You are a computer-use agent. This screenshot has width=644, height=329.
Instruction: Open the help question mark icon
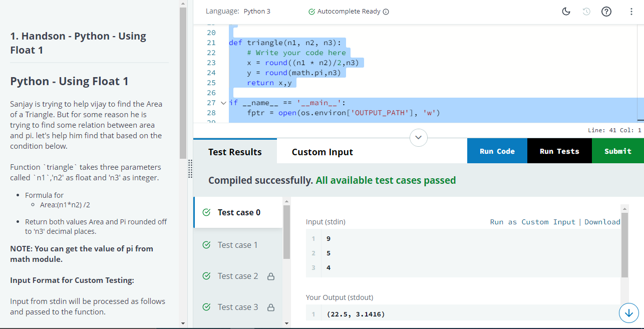[x=606, y=12]
